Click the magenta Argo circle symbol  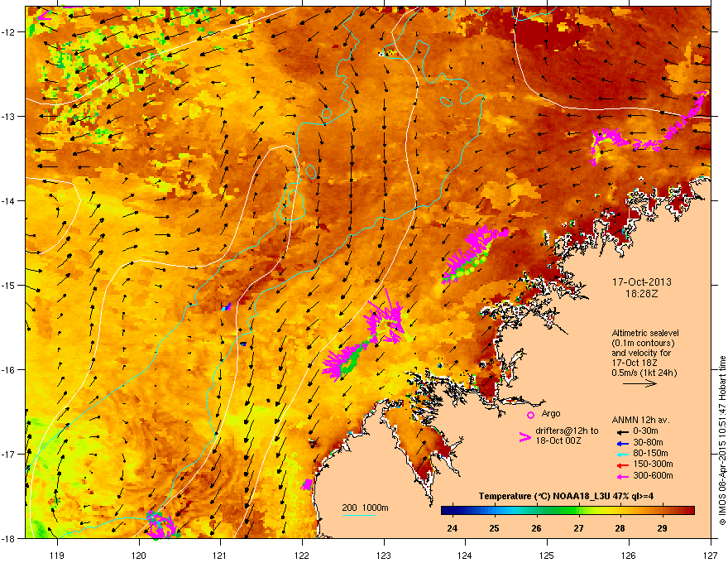tap(530, 415)
